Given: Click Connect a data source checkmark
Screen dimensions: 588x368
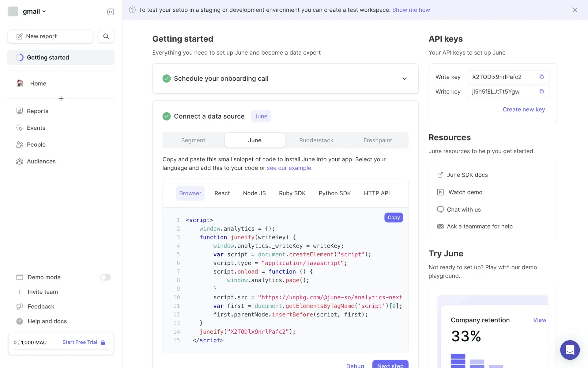Looking at the screenshot, I should click(x=167, y=117).
